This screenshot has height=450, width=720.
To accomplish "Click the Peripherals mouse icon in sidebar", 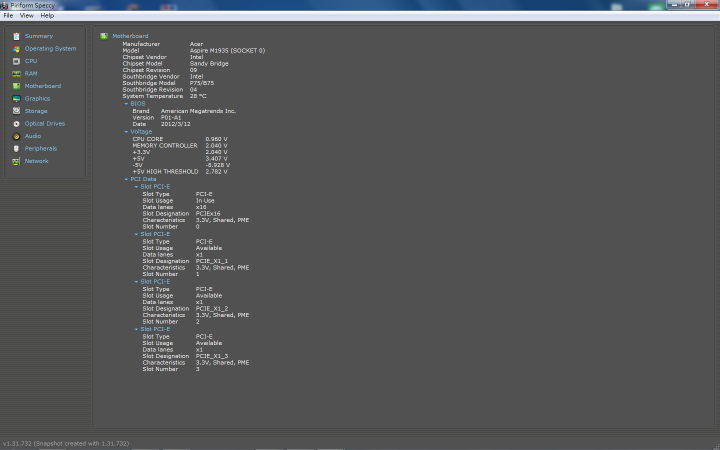I will pos(17,149).
